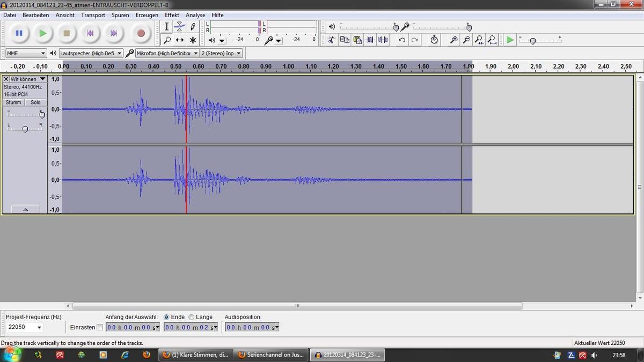Select the Envelope tool
The width and height of the screenshot is (644, 362).
tap(180, 26)
